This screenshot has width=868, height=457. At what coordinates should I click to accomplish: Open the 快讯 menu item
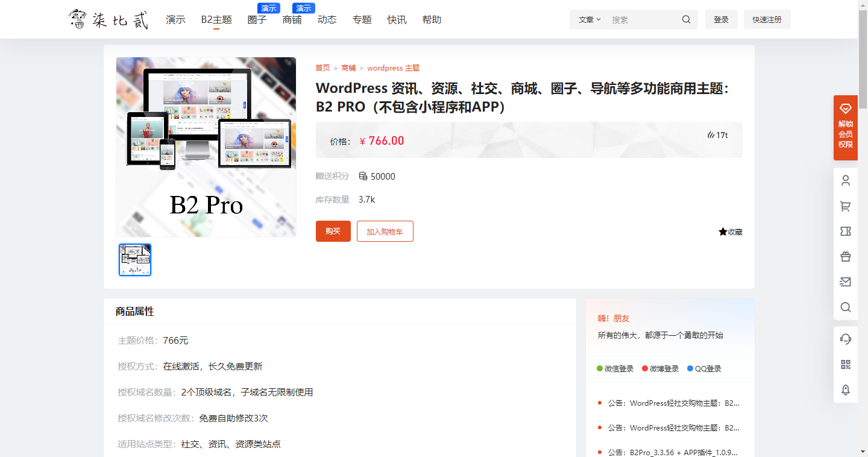click(x=397, y=20)
